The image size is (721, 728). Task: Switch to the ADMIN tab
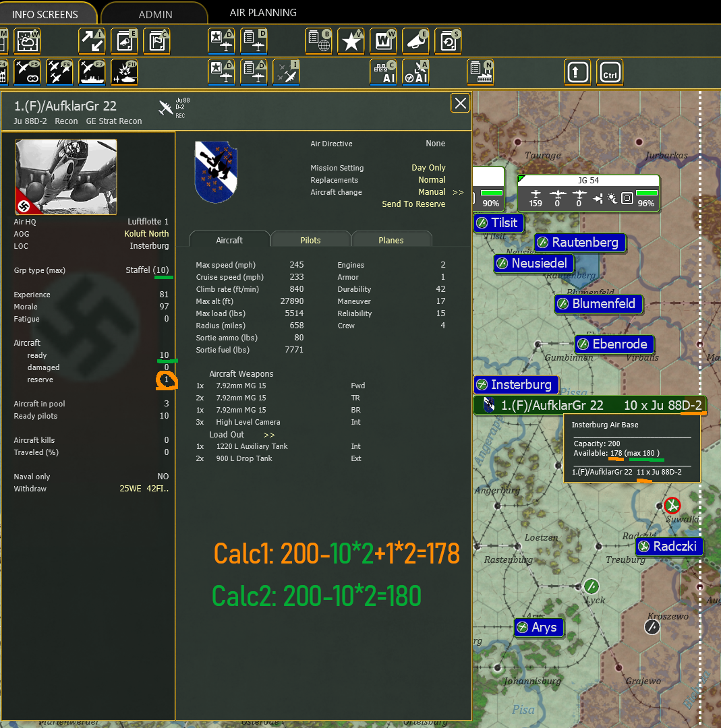click(155, 14)
